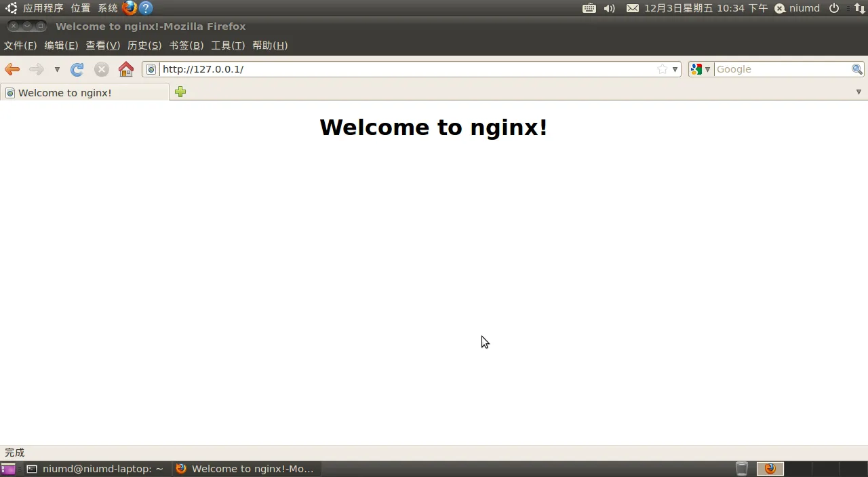868x477 pixels.
Task: Open the 文件(F) menu
Action: [x=20, y=45]
